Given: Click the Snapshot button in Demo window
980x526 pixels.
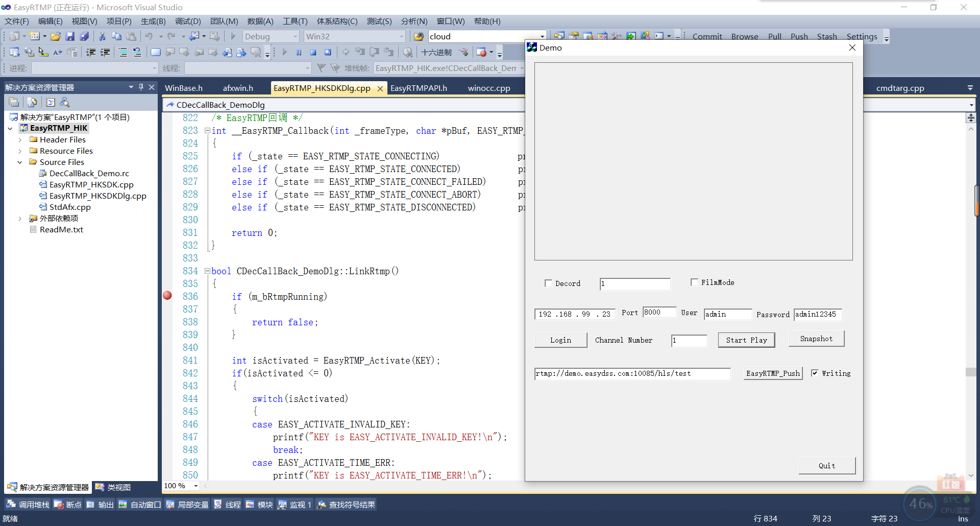Looking at the screenshot, I should [816, 339].
